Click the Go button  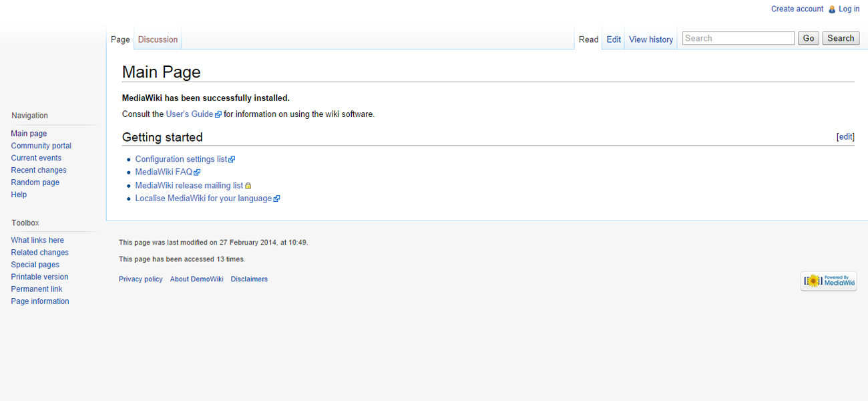coord(809,38)
